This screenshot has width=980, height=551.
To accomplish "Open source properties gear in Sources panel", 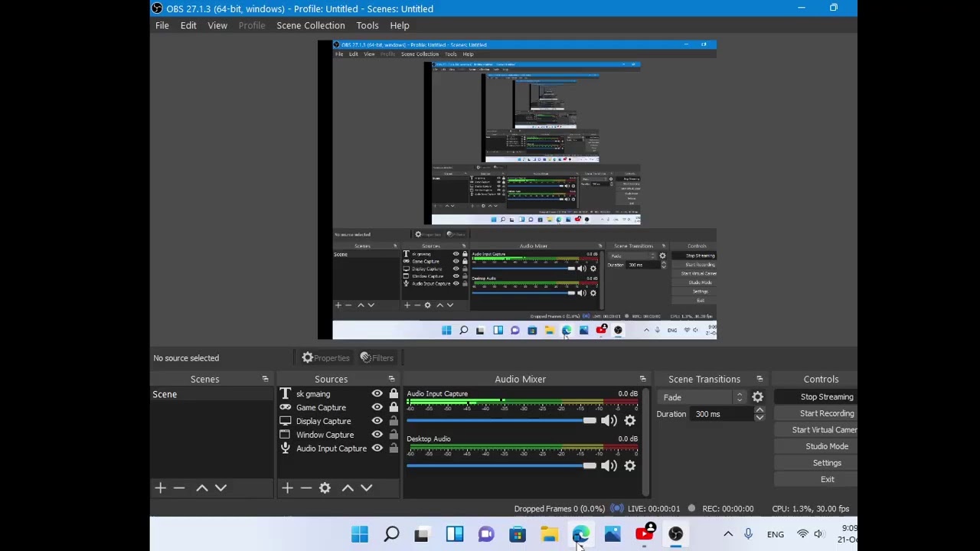I will 325,487.
